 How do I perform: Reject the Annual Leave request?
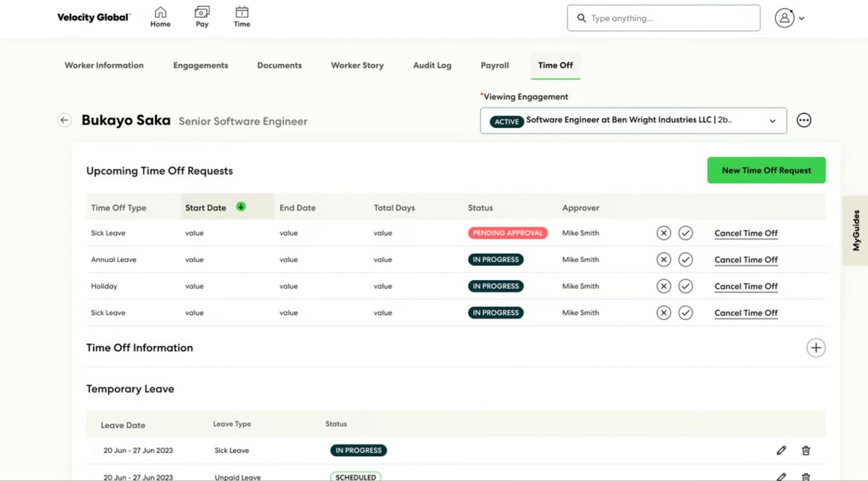click(663, 260)
